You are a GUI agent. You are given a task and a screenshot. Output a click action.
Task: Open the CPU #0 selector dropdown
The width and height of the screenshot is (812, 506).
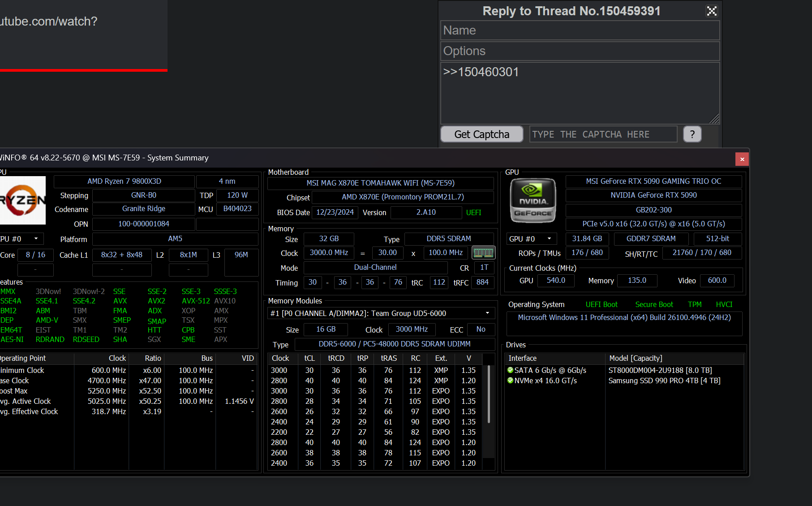click(21, 239)
